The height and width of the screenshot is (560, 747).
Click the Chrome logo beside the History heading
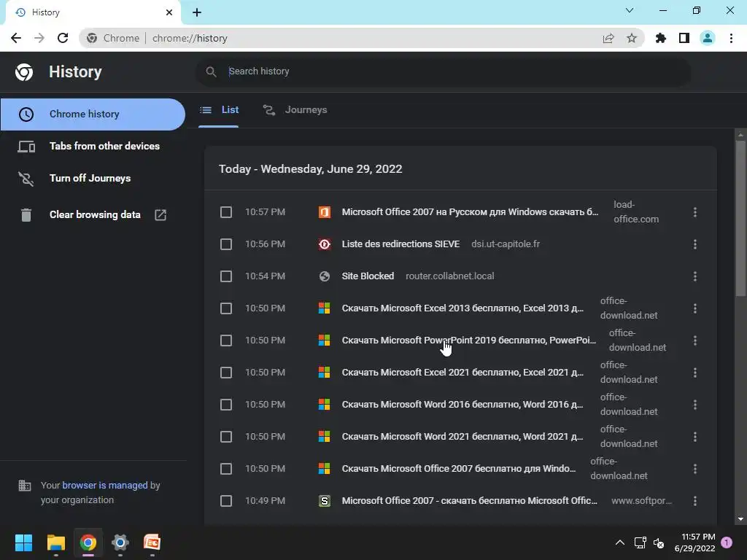coord(24,72)
